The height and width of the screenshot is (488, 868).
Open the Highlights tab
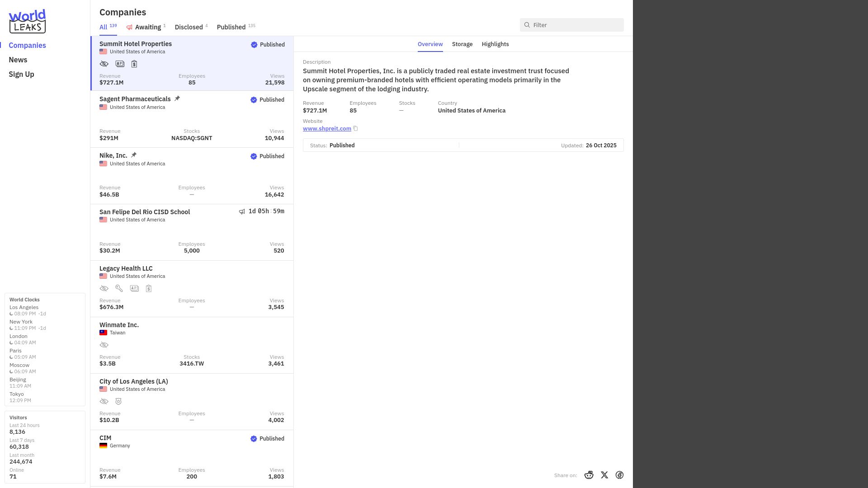pos(495,44)
